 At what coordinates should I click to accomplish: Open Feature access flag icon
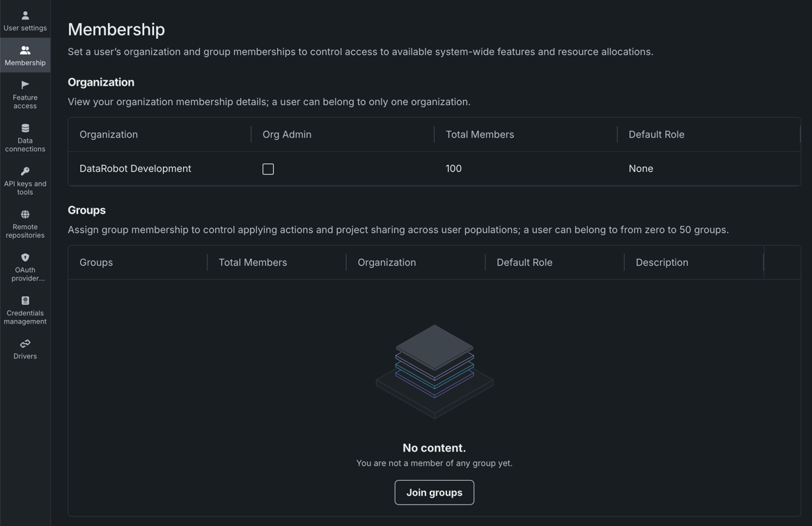point(25,85)
